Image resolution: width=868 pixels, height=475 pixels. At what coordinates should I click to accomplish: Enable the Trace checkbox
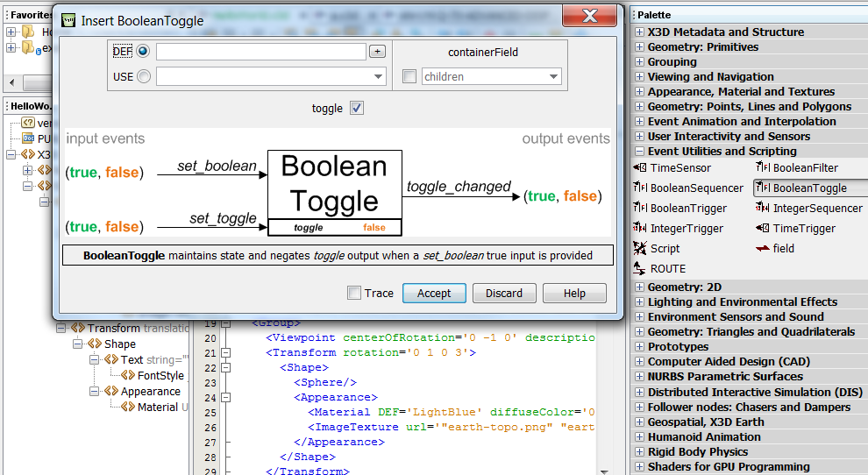click(x=354, y=293)
